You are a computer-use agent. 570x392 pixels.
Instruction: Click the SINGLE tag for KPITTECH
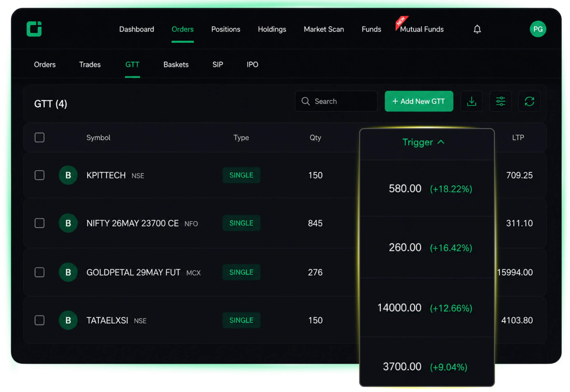tap(241, 175)
